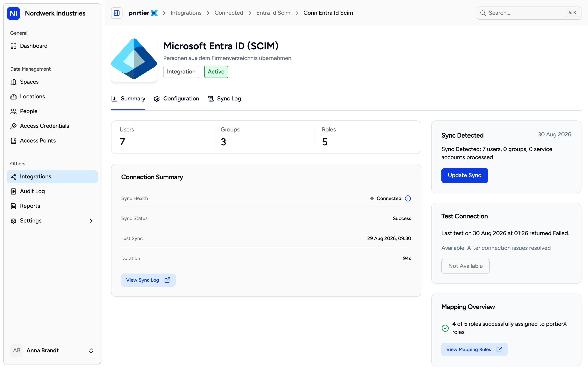Go to Reports
Screen dimensions: 588x376
[52, 206]
